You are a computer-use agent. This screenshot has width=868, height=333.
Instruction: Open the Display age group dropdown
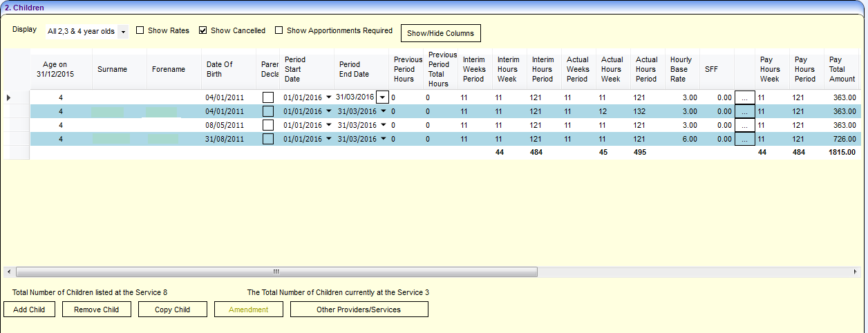[x=123, y=32]
